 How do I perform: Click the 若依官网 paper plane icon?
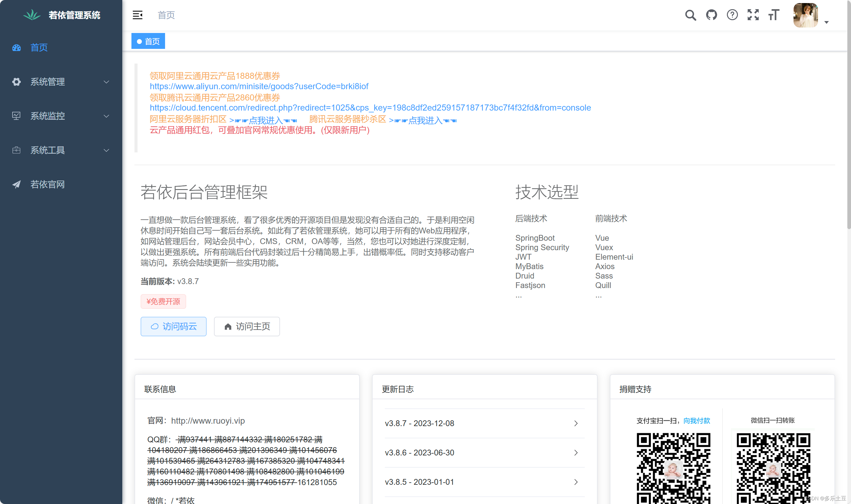click(x=16, y=184)
